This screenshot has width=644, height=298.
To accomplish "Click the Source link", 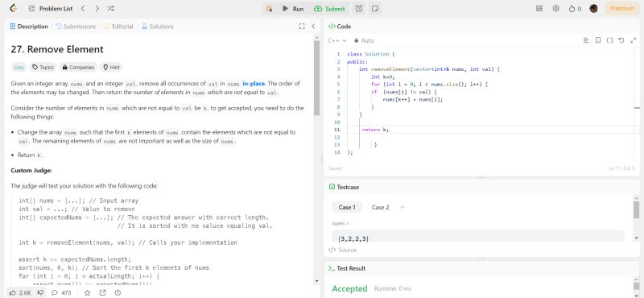I will [342, 250].
